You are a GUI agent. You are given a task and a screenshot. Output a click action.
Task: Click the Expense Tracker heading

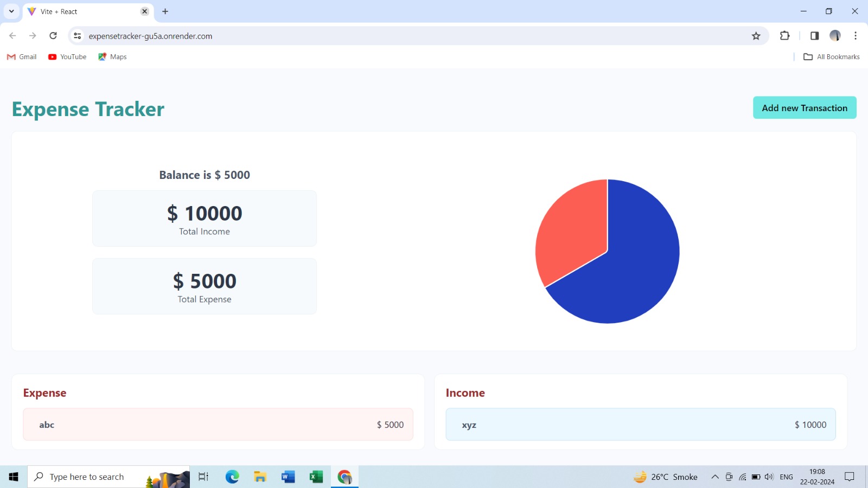coord(88,110)
